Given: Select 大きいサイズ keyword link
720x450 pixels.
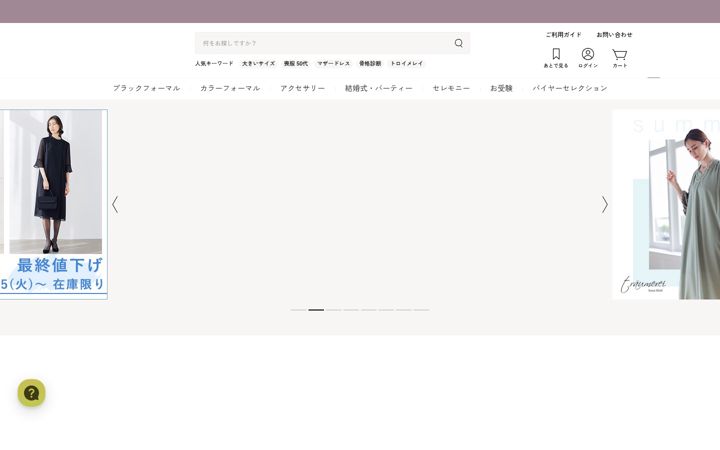Looking at the screenshot, I should tap(259, 63).
